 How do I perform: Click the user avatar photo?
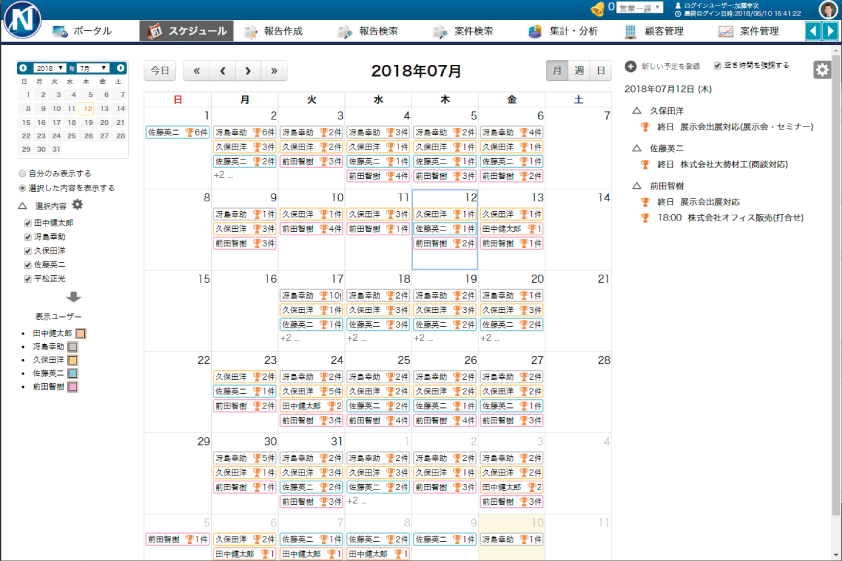tap(828, 9)
